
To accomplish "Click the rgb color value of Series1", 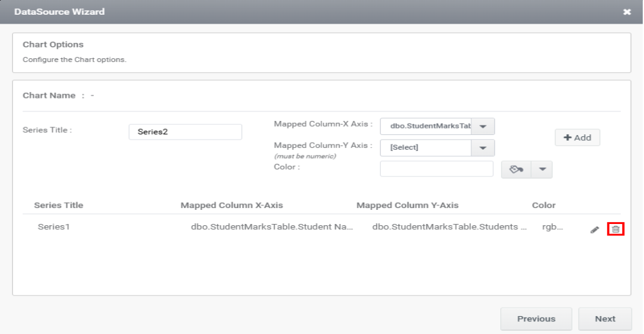I will point(552,227).
